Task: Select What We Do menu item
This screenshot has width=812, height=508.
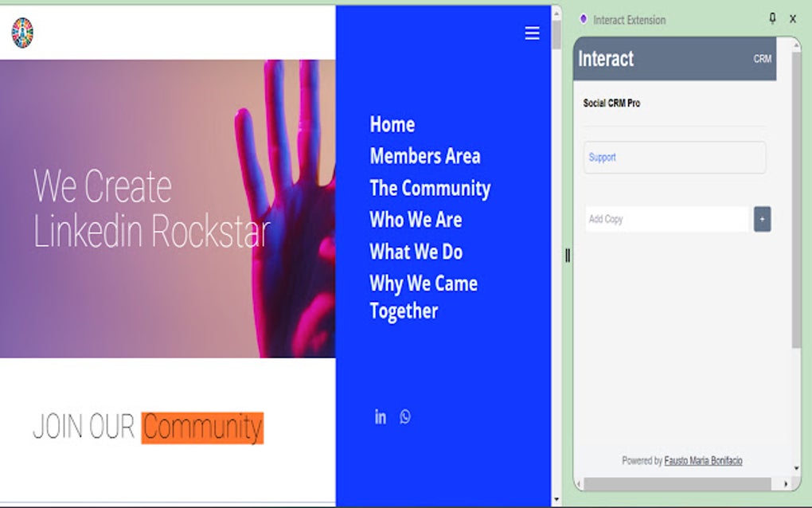Action: coord(416,252)
